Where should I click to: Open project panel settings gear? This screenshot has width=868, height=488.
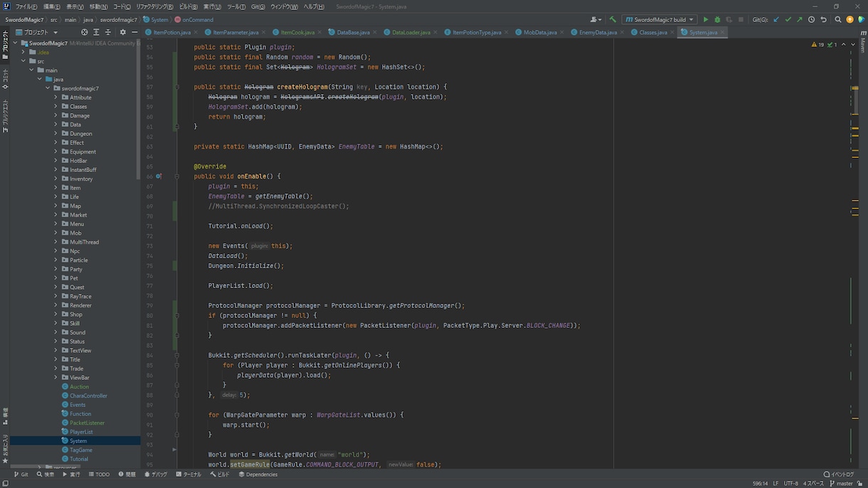click(122, 32)
